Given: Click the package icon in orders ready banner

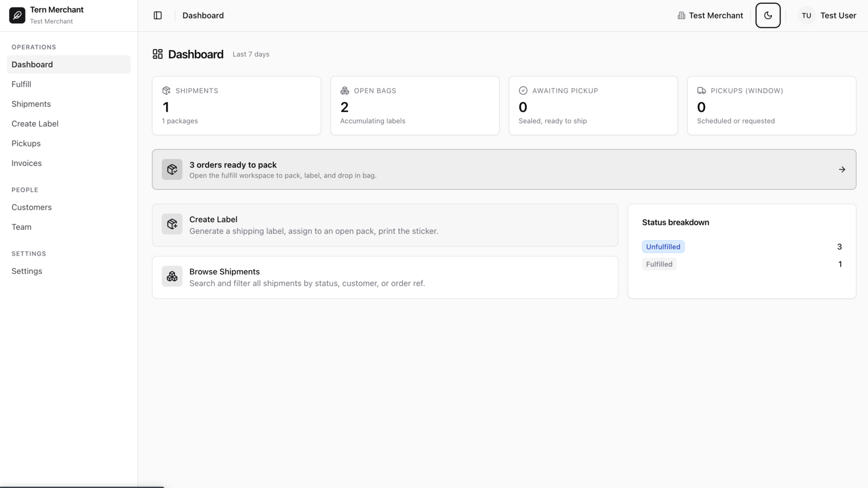Looking at the screenshot, I should [172, 169].
